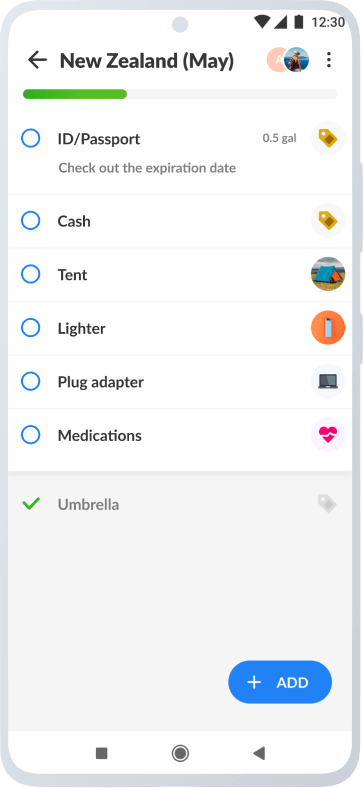363x788 pixels.
Task: Check the Lighter circle checkbox
Action: 31,328
